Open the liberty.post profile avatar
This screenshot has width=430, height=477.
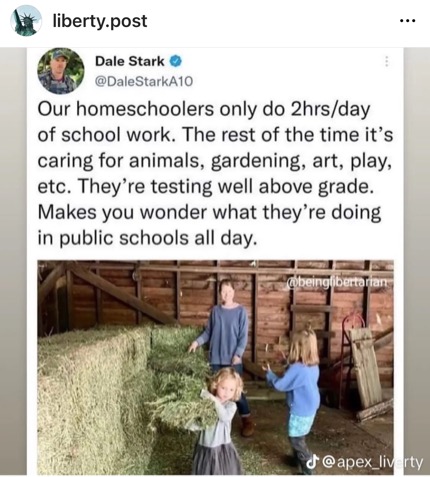(26, 21)
